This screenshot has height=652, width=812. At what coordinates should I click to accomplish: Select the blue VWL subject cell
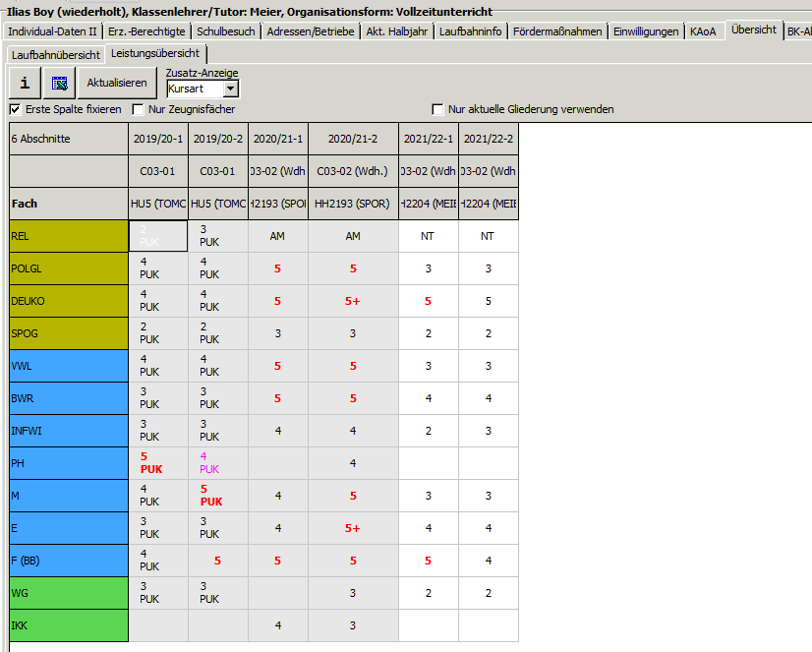(69, 366)
